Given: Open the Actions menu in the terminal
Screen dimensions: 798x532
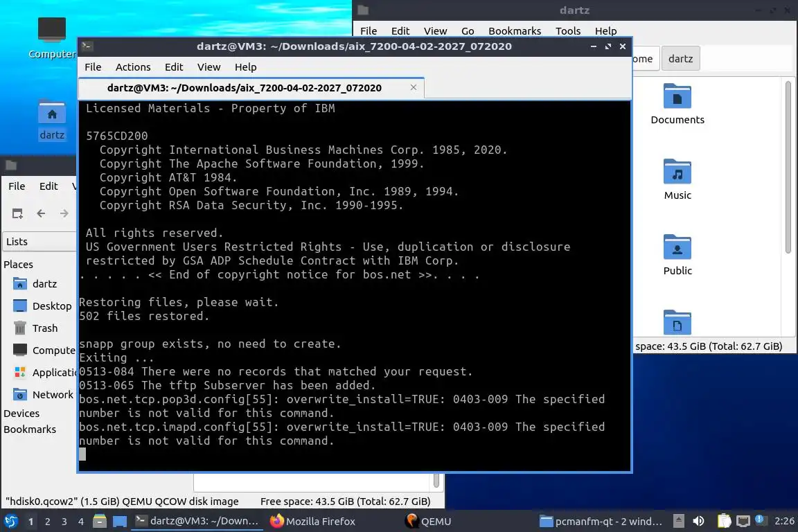Looking at the screenshot, I should (x=133, y=67).
